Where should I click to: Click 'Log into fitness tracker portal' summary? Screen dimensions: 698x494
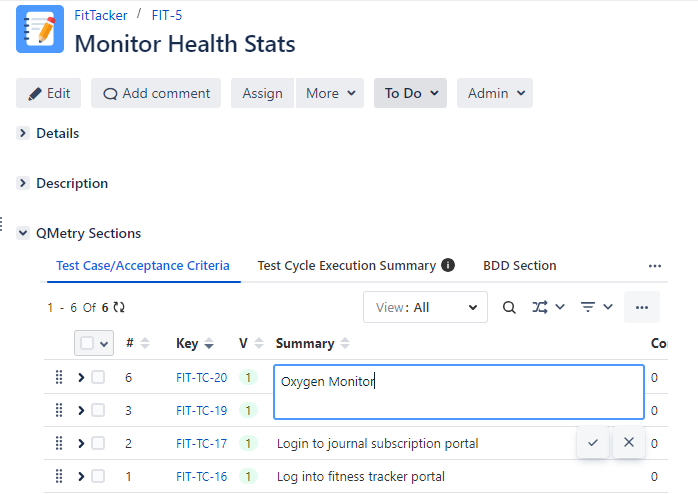[x=361, y=477]
